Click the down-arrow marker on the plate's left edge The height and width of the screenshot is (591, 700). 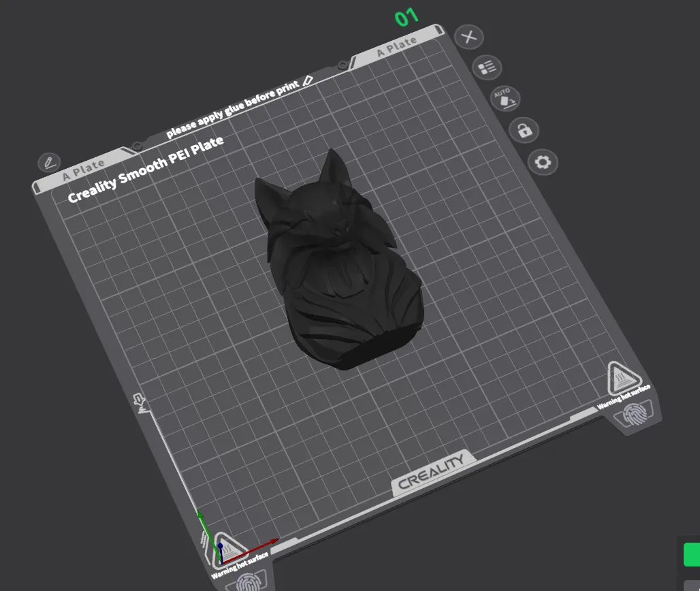(141, 402)
